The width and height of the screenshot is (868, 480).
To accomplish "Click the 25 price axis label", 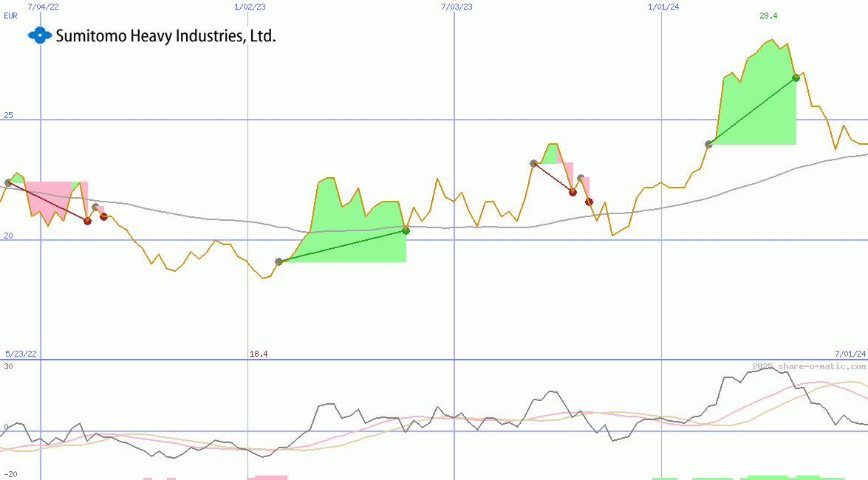I will pos(8,115).
